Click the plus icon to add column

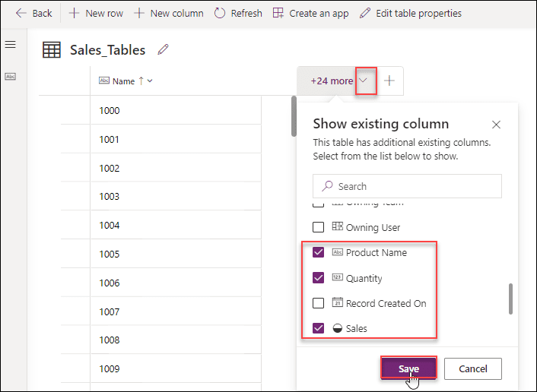pos(389,81)
